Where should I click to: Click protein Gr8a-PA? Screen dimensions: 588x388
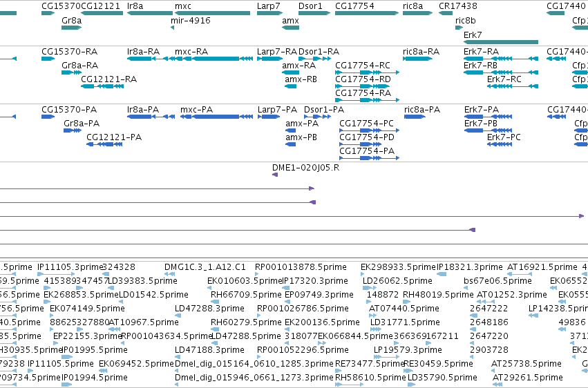pos(82,123)
